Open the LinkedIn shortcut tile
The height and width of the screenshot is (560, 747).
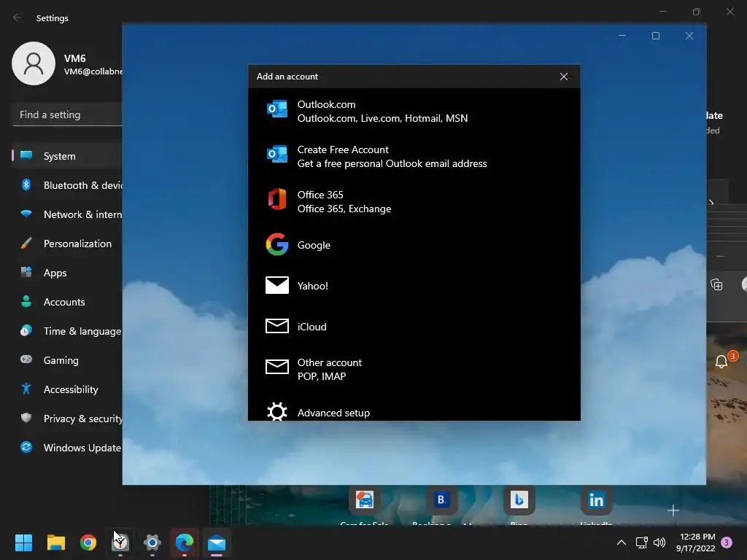pyautogui.click(x=597, y=500)
